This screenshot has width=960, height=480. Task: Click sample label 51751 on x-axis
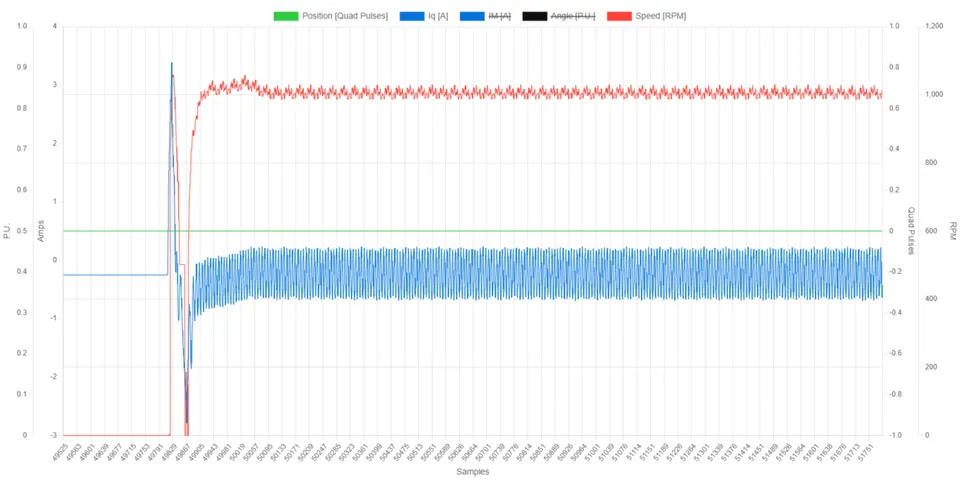point(868,451)
